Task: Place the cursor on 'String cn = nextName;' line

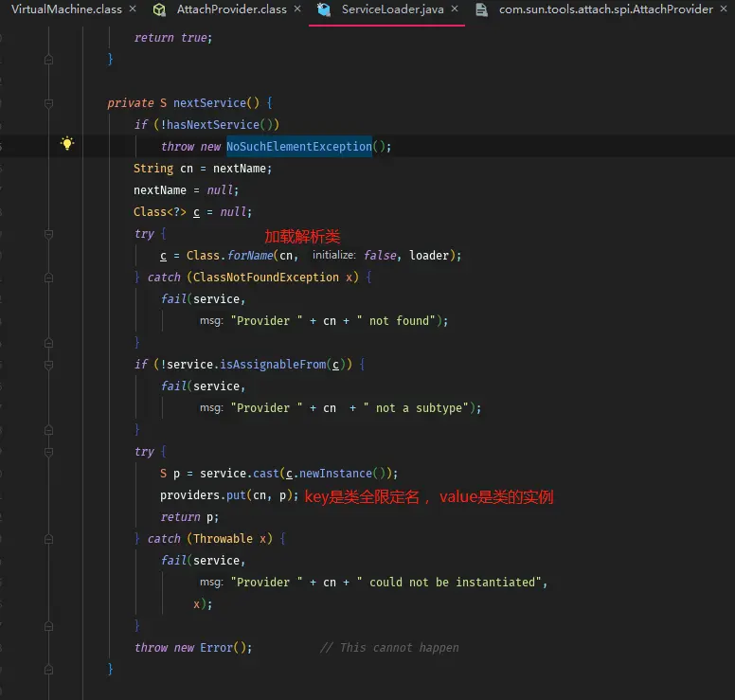Action: [x=203, y=169]
